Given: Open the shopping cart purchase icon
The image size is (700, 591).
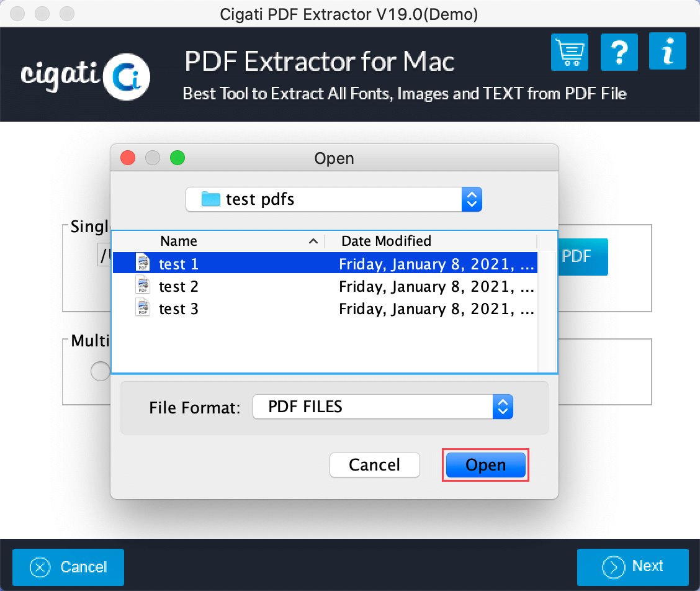Looking at the screenshot, I should [569, 52].
